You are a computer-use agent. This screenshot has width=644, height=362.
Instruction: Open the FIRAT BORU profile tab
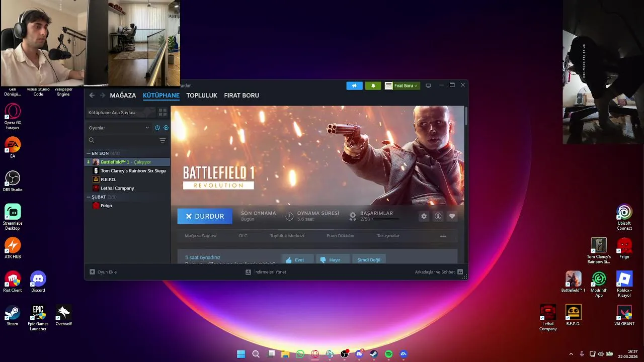[242, 95]
